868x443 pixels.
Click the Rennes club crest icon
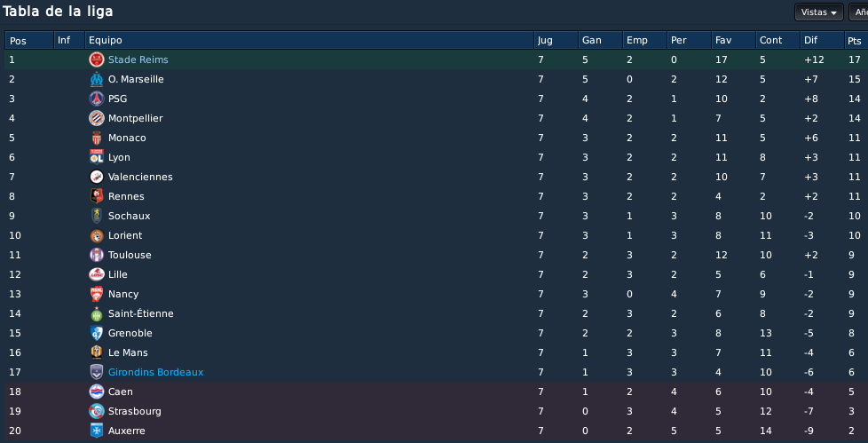(97, 196)
